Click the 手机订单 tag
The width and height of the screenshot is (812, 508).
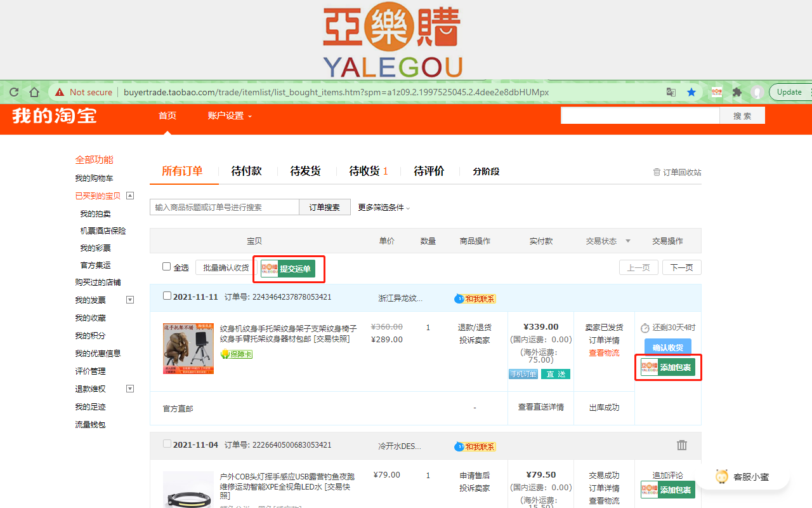pos(523,374)
